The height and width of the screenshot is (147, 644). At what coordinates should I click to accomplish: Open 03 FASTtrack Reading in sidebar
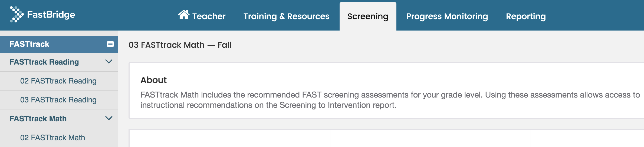(x=59, y=100)
